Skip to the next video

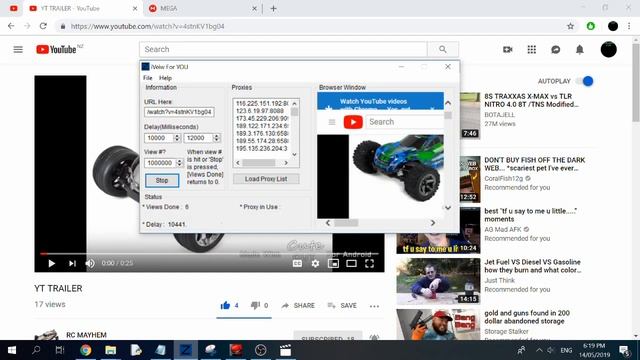coord(72,264)
